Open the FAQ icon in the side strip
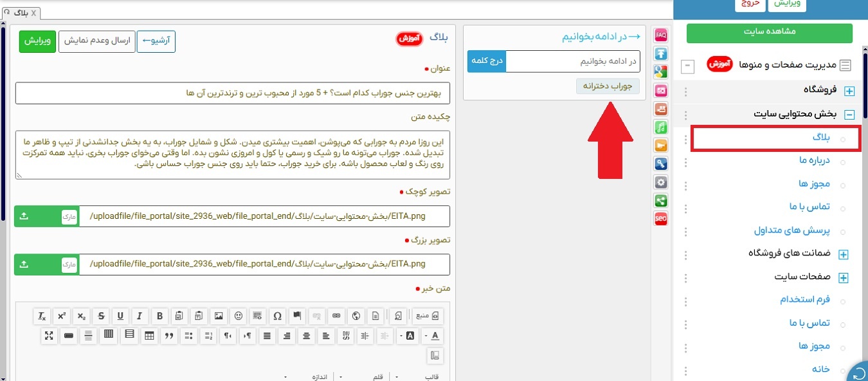The height and width of the screenshot is (381, 868). [660, 35]
